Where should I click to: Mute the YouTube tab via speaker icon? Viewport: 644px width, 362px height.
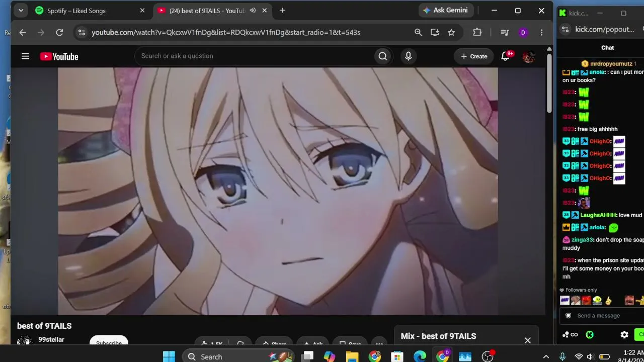[253, 11]
